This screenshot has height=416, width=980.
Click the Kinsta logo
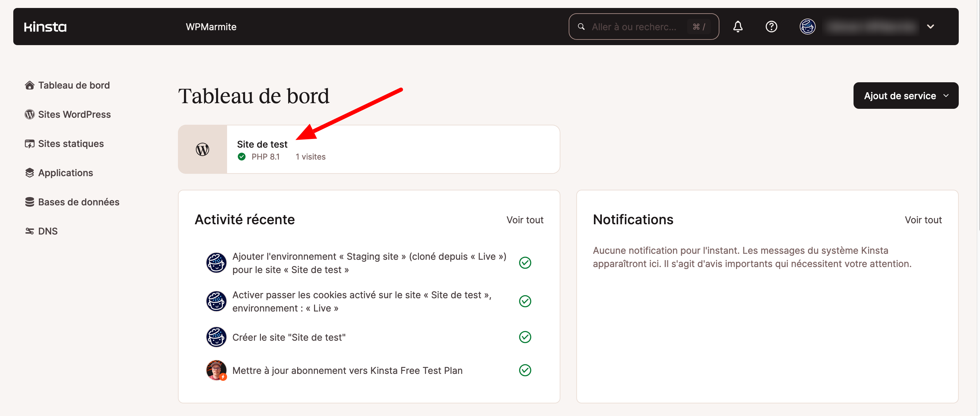45,27
